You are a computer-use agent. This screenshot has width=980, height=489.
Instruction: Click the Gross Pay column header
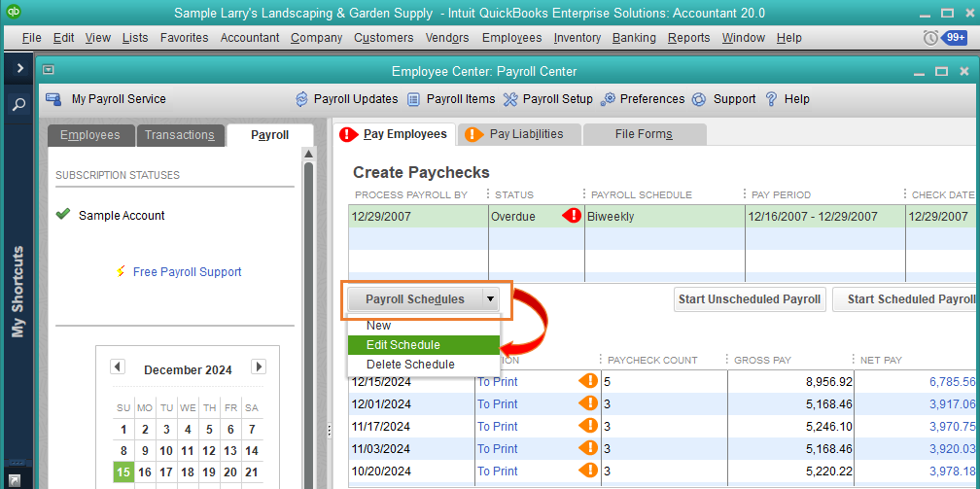(x=762, y=360)
